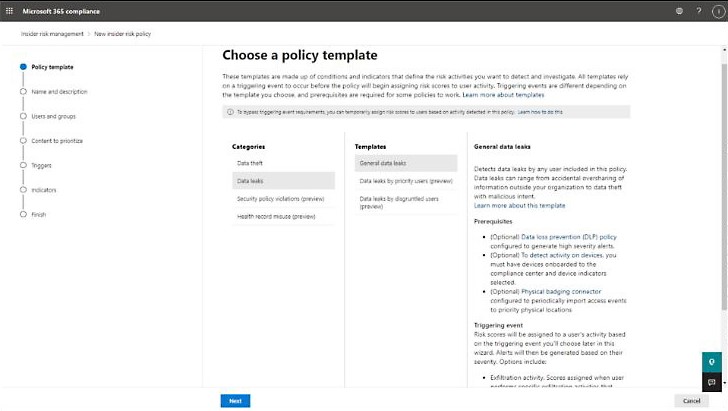Open Learn more about templates link

pyautogui.click(x=503, y=95)
